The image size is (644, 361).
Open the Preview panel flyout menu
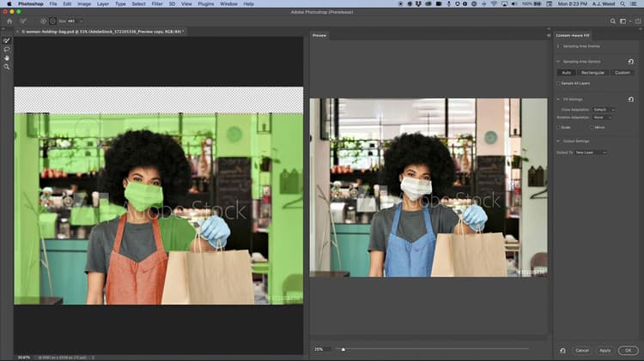549,36
